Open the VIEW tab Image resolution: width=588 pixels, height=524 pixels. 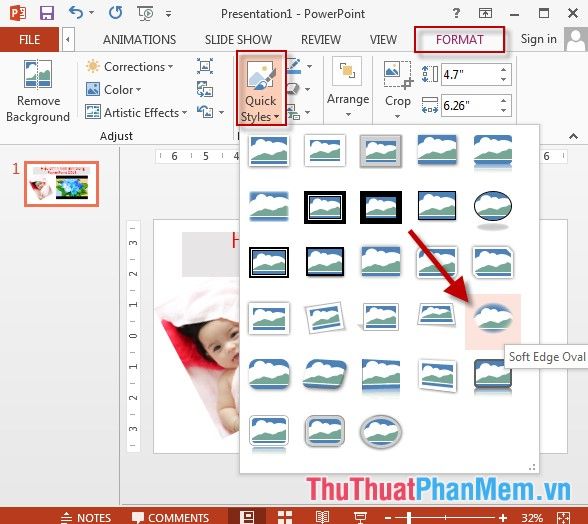383,39
